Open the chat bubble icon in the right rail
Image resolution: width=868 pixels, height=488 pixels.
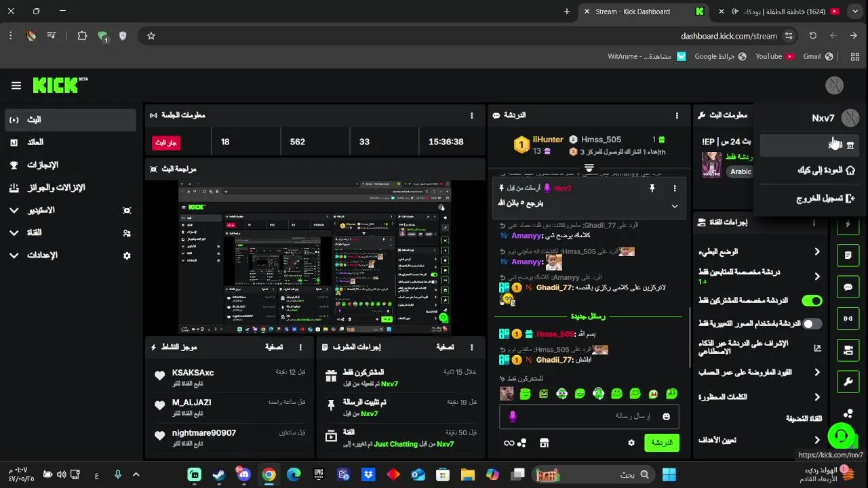tap(848, 287)
